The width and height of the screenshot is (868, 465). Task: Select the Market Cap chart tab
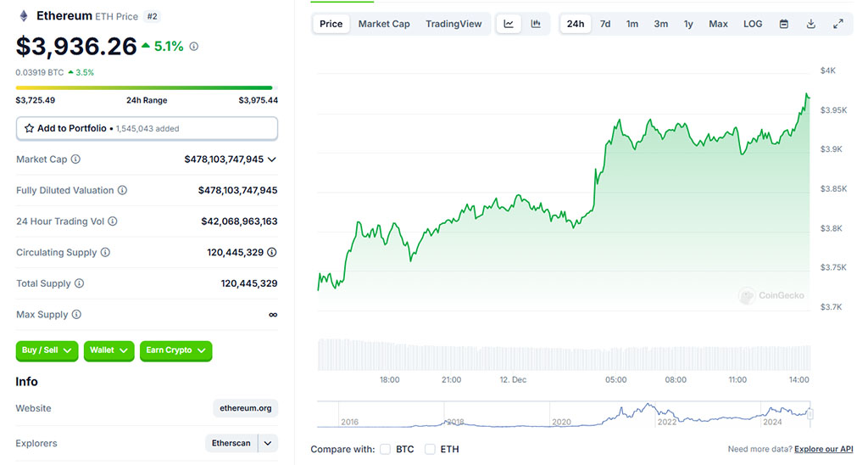coord(384,24)
